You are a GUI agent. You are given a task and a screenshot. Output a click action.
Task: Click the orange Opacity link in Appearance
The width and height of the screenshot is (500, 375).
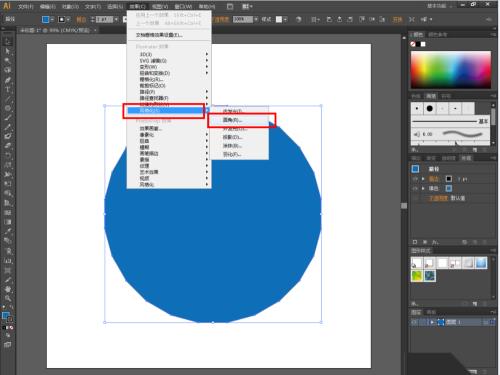pyautogui.click(x=438, y=198)
